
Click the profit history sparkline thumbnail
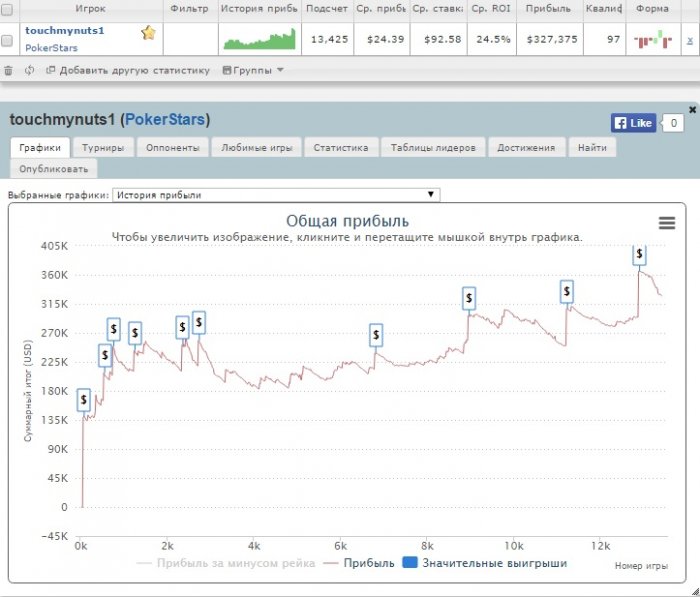coord(259,40)
